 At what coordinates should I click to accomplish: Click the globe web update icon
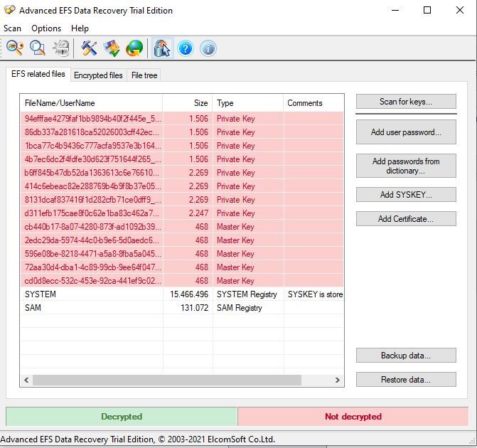click(134, 48)
